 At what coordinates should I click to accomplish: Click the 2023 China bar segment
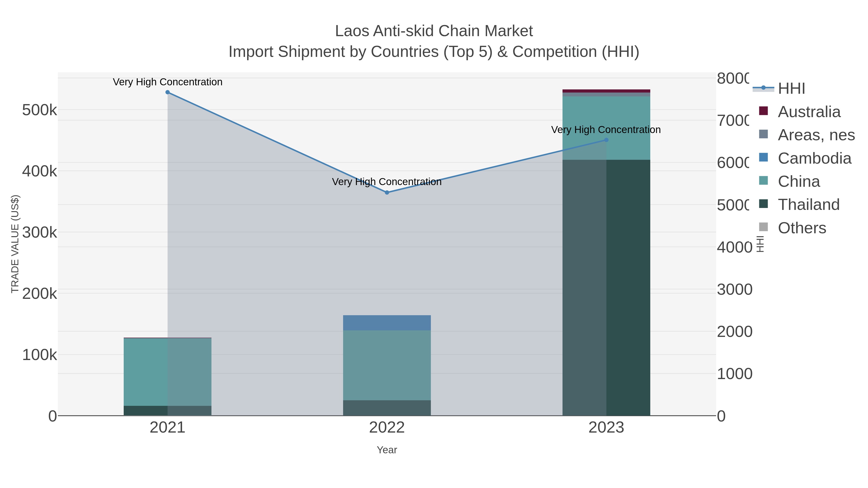pyautogui.click(x=606, y=128)
